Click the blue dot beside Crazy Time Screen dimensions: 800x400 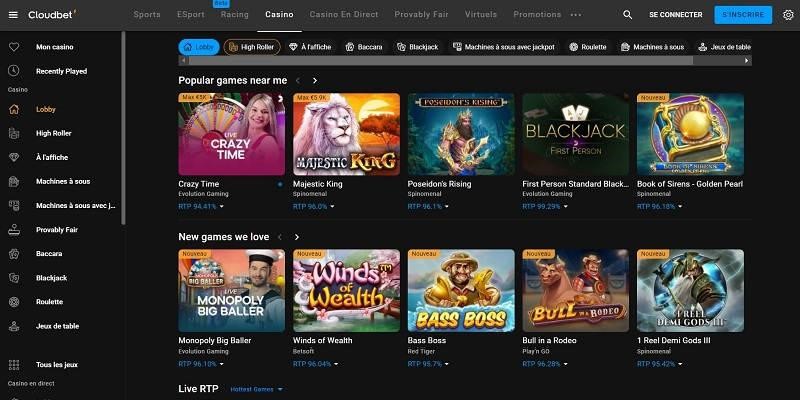pos(280,184)
